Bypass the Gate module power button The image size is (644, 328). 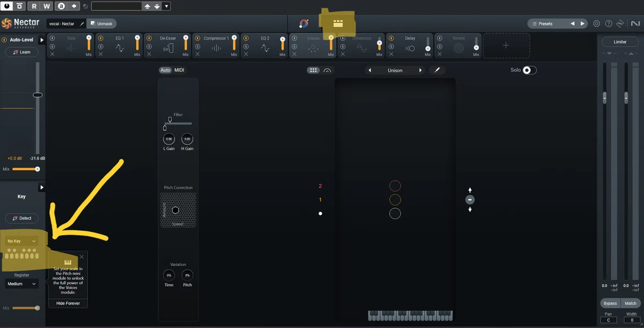[x=52, y=39]
